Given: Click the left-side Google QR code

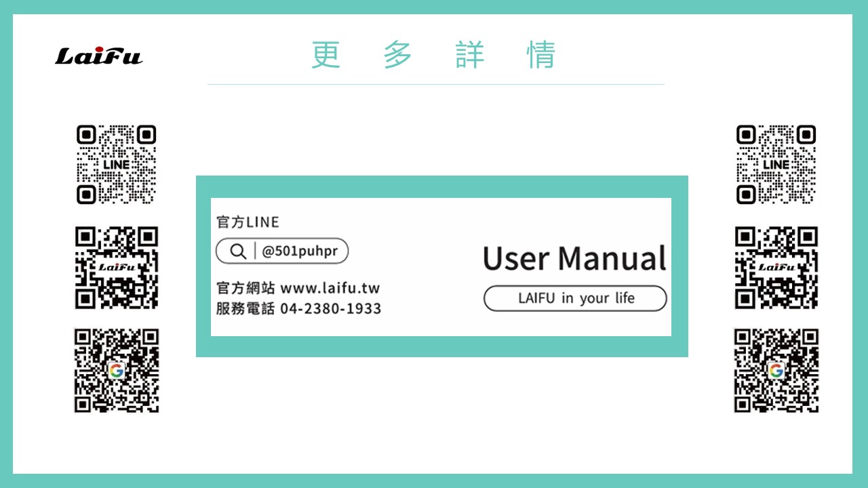Looking at the screenshot, I should point(116,370).
